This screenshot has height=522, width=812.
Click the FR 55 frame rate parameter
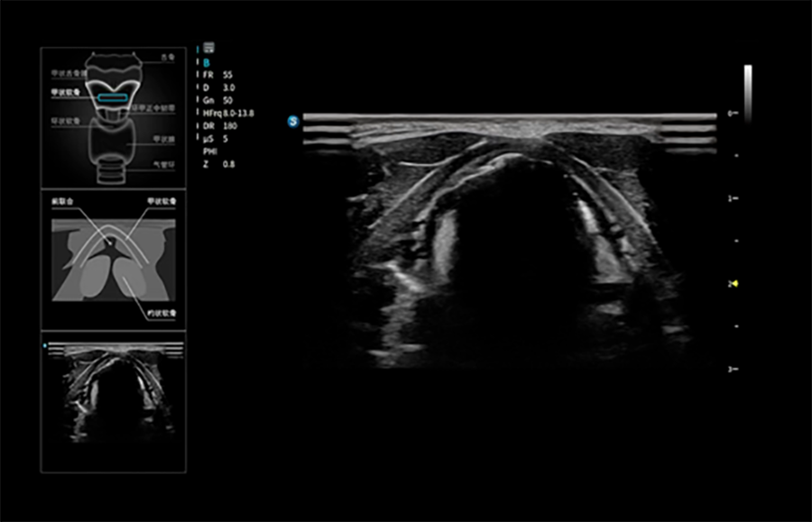coord(217,76)
